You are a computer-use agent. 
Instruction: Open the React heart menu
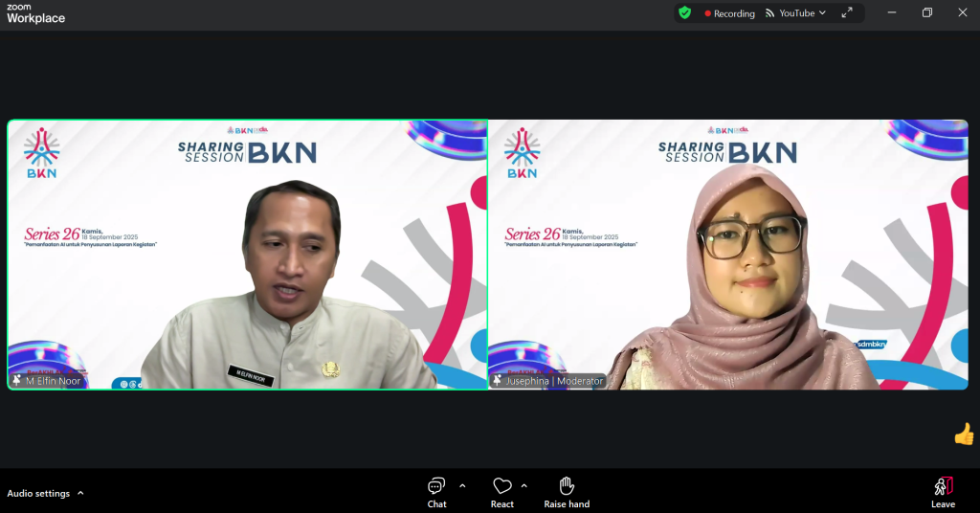coord(501,492)
